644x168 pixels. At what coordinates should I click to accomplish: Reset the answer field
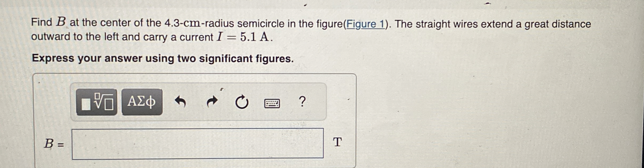point(242,102)
